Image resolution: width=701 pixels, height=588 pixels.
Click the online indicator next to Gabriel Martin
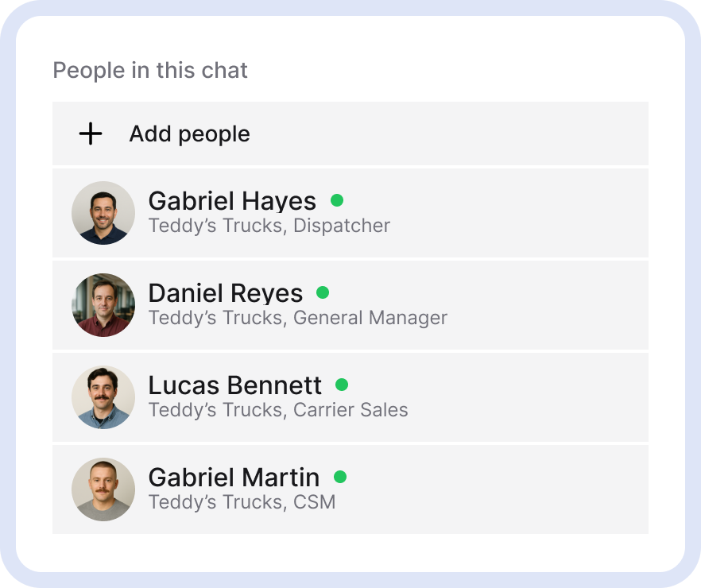tap(340, 477)
